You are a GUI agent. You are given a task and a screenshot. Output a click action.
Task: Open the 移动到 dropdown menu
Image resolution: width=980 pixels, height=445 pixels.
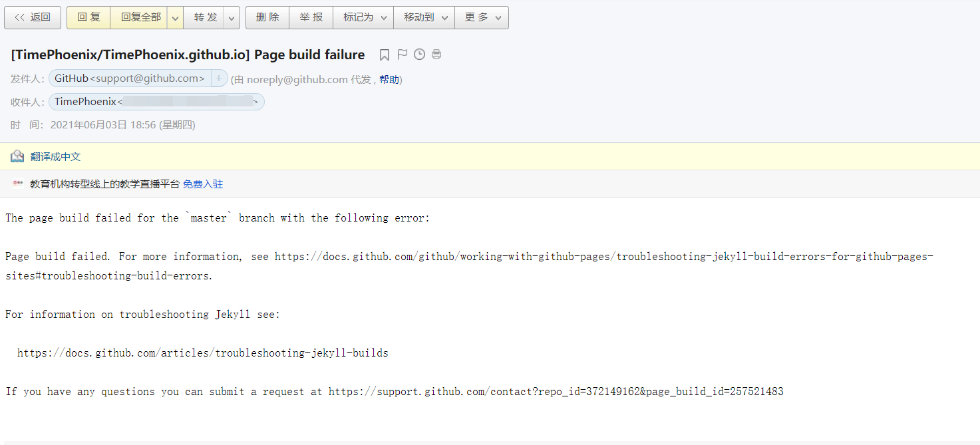coord(424,17)
